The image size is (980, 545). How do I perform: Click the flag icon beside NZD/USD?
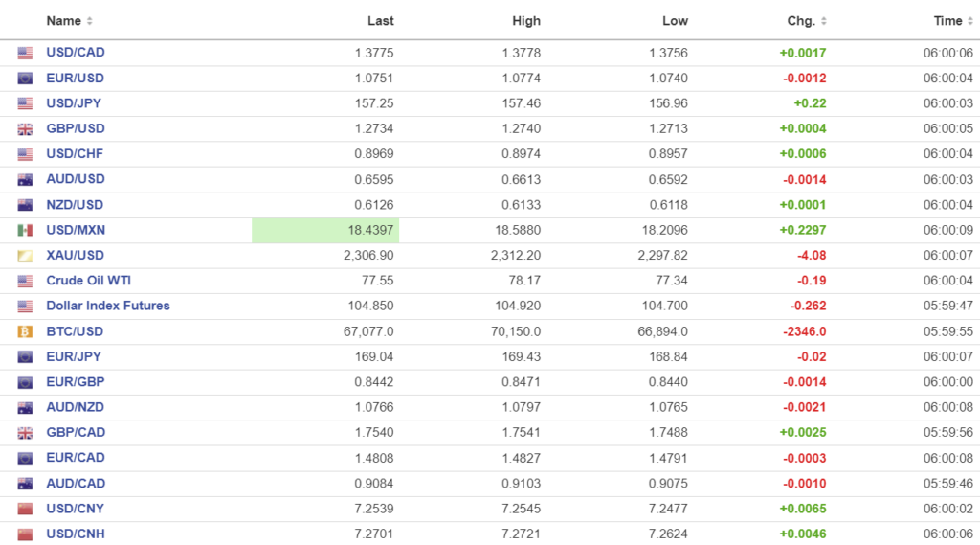point(25,205)
